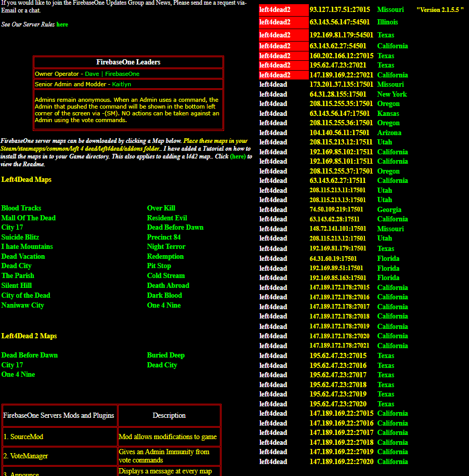Open the Death Abroad map link

(x=168, y=286)
